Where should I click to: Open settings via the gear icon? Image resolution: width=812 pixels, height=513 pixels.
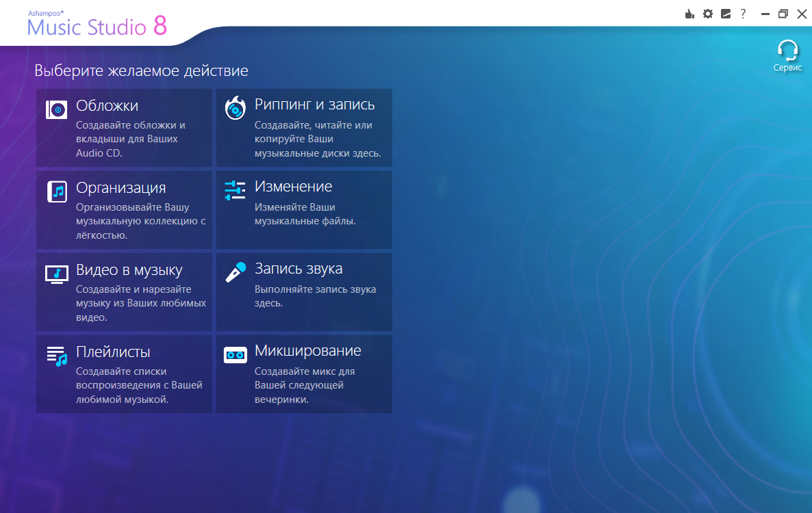click(707, 14)
